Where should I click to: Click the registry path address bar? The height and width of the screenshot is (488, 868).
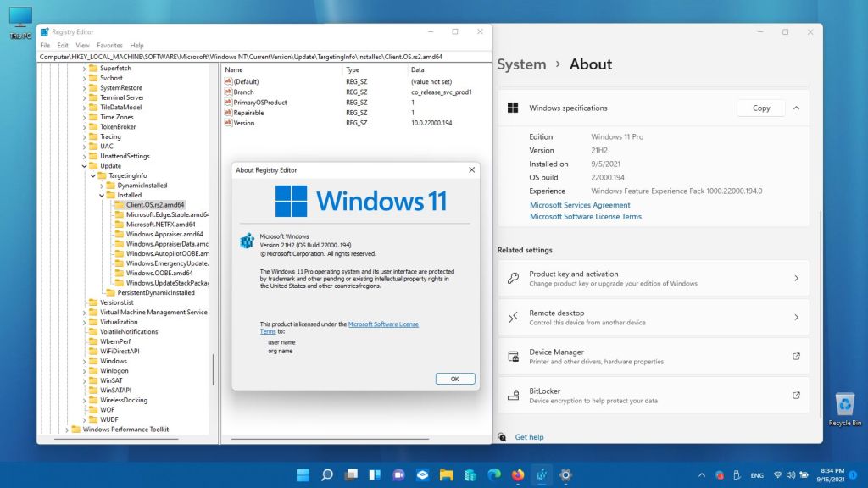tap(254, 57)
